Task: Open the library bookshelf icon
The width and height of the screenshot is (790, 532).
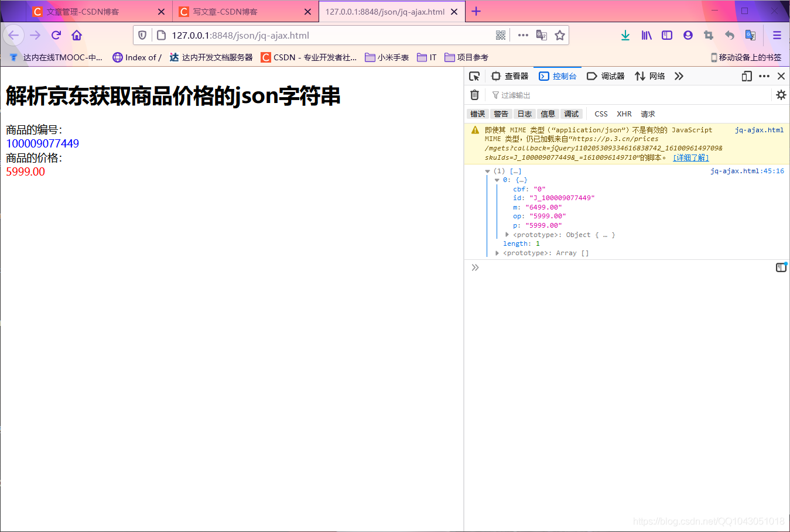Action: [x=647, y=35]
